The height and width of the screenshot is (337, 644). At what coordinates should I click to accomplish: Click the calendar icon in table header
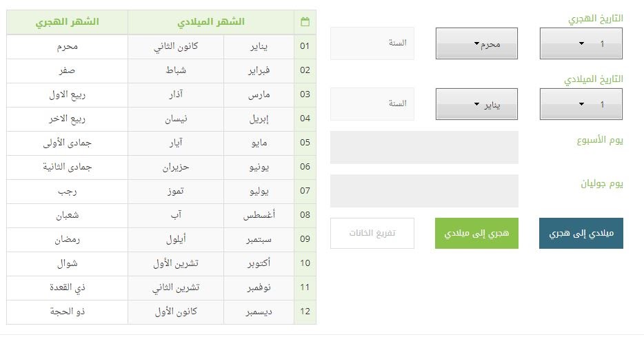[x=305, y=22]
